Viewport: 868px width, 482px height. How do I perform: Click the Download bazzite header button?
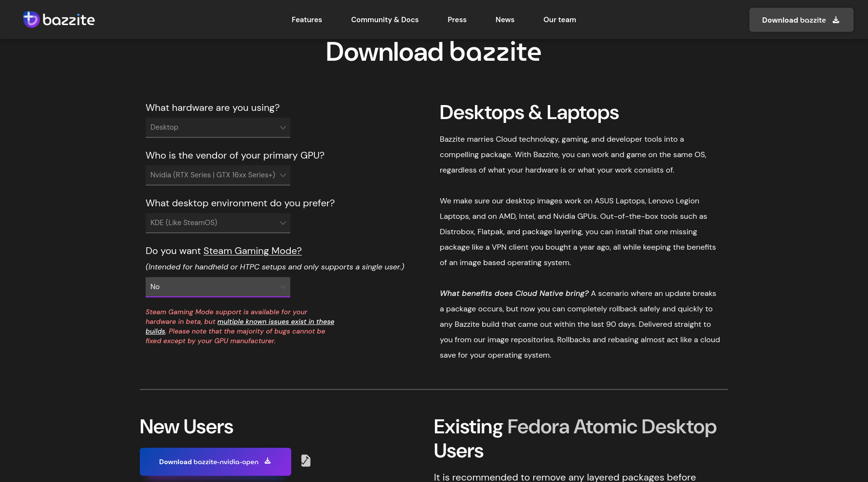point(801,20)
